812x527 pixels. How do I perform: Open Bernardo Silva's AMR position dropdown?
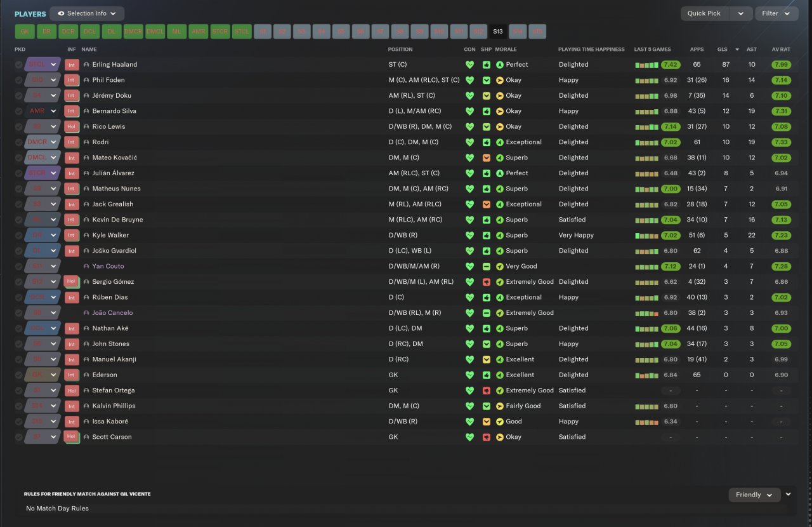pos(54,111)
